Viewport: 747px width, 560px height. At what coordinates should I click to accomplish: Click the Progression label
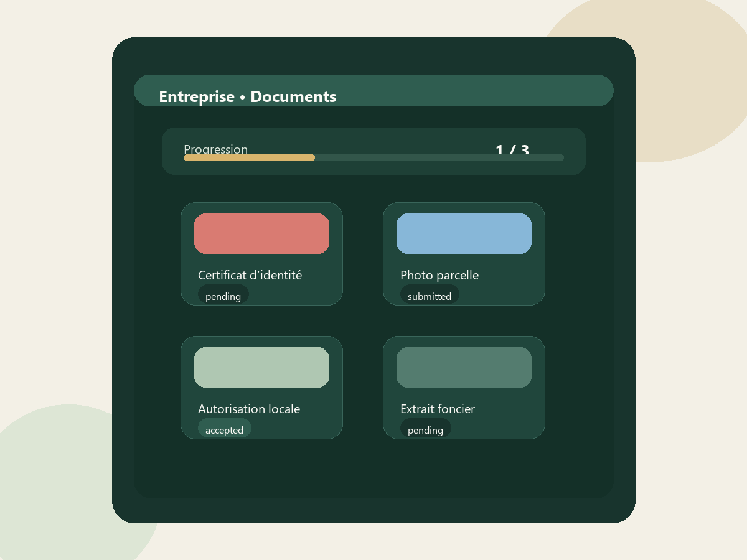pyautogui.click(x=215, y=149)
